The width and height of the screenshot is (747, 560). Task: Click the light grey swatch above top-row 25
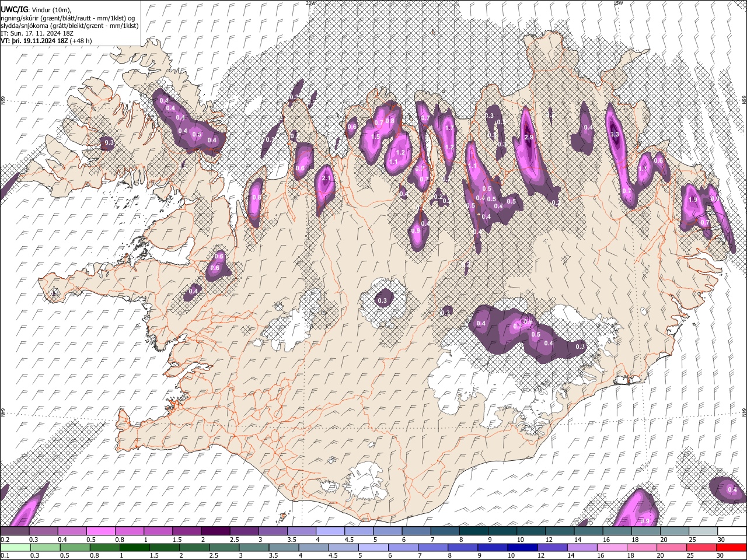click(x=702, y=531)
